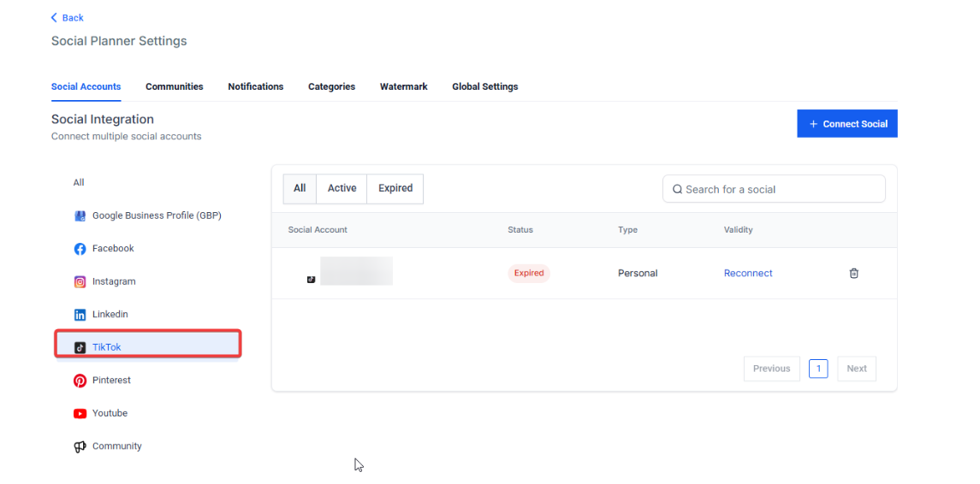Viewport: 980px width, 484px height.
Task: Click the Search for a social field
Action: 774,189
